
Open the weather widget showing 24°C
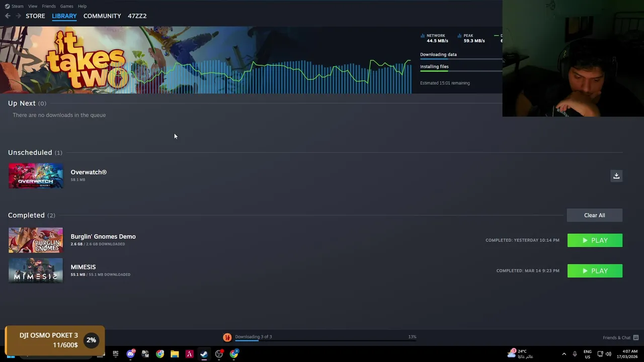click(521, 354)
